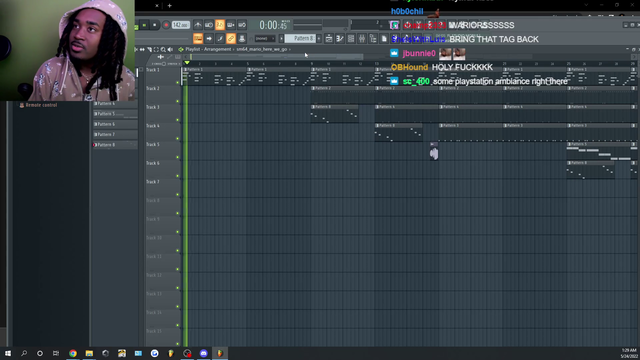Screen dimensions: 640x360
Task: Open the browser tree toolbar icon
Action: [373, 39]
